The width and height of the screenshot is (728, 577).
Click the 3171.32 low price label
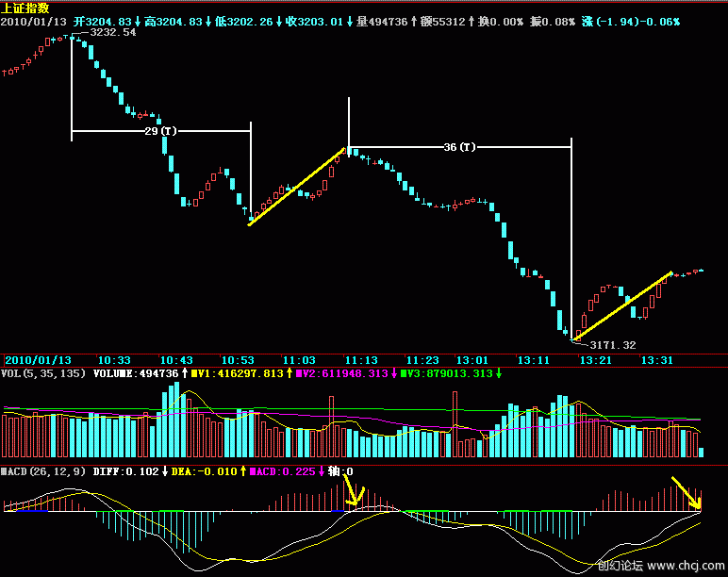pyautogui.click(x=613, y=345)
